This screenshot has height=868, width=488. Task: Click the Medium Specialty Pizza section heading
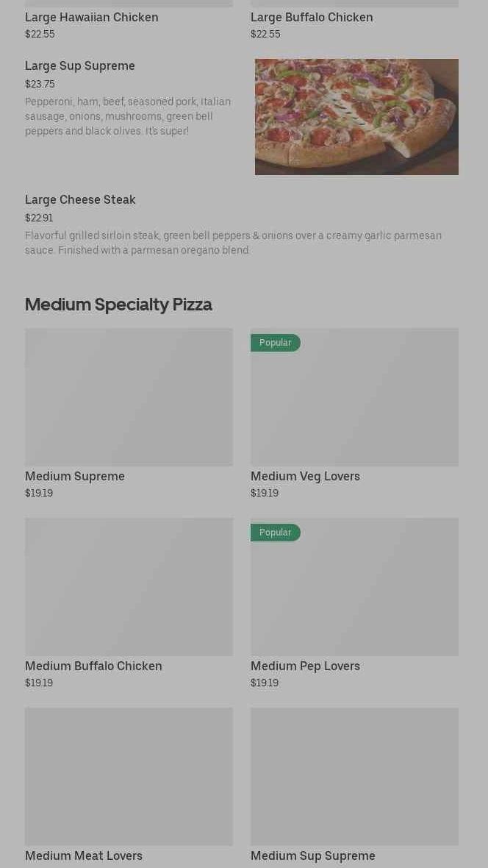(118, 305)
